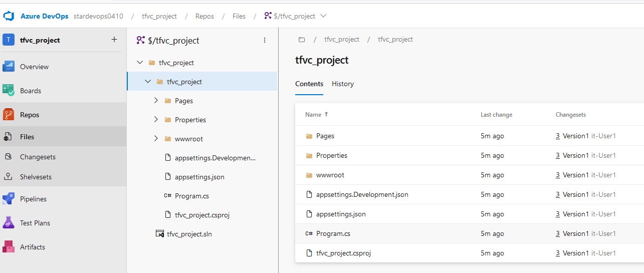
Task: Collapse the selected tfvc_project subfolder
Action: click(148, 82)
